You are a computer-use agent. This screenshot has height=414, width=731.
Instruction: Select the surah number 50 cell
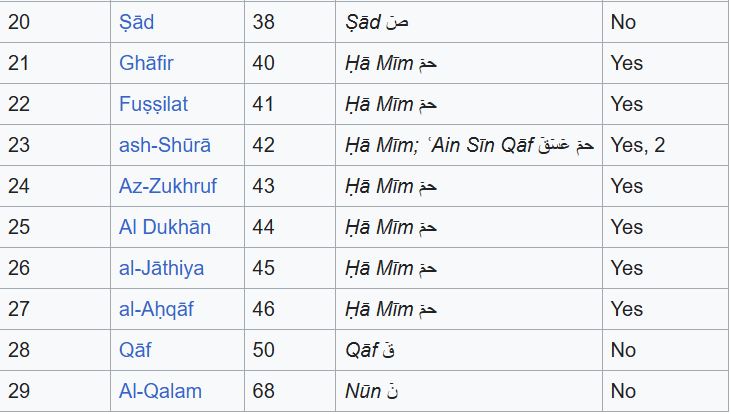click(x=264, y=350)
